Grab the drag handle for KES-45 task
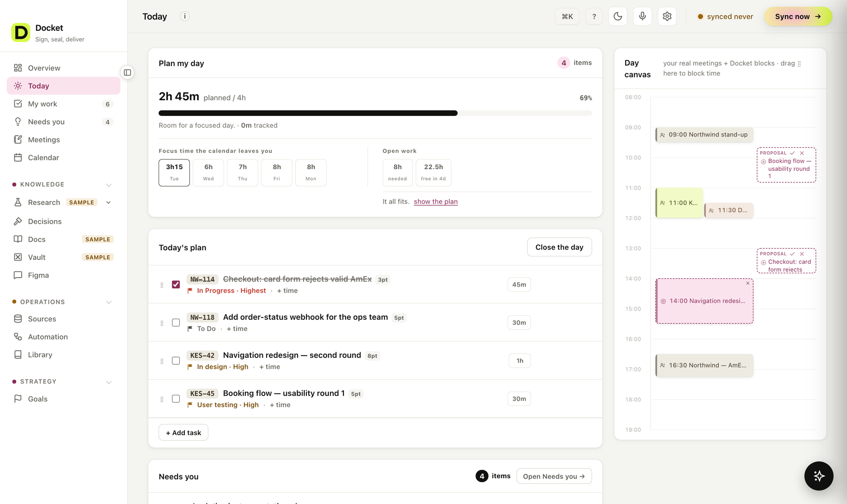The width and height of the screenshot is (847, 504). pos(162,399)
